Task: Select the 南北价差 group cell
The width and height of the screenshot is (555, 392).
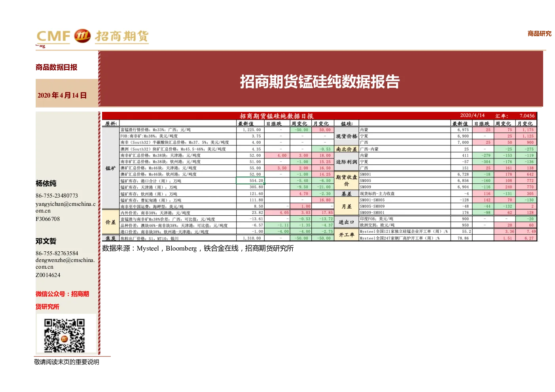Action: [x=347, y=149]
